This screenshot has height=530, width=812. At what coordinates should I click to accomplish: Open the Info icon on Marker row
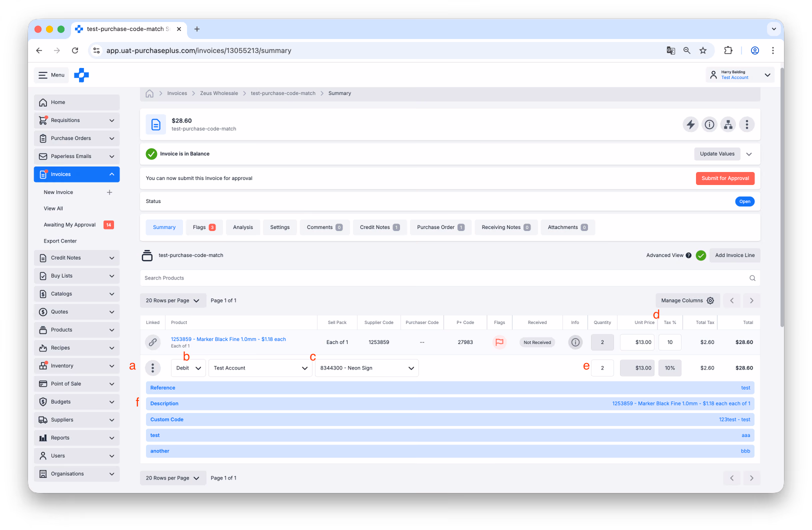(x=575, y=342)
